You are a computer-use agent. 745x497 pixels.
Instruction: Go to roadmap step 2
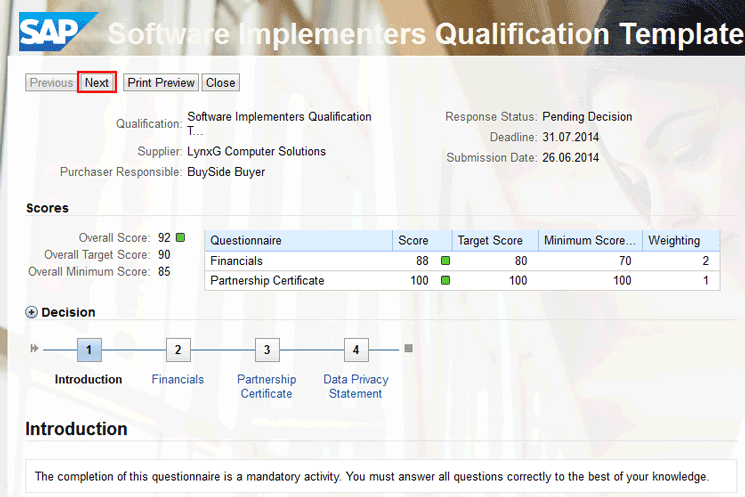point(178,350)
